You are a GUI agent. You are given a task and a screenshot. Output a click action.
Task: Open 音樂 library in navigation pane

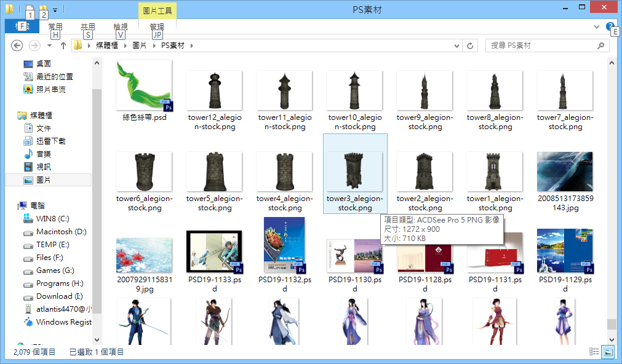point(43,154)
